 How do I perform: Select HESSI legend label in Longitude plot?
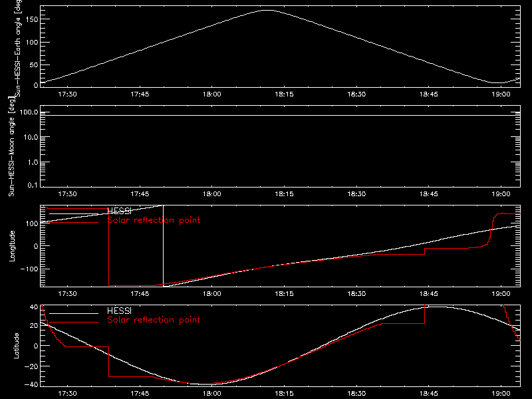point(119,211)
